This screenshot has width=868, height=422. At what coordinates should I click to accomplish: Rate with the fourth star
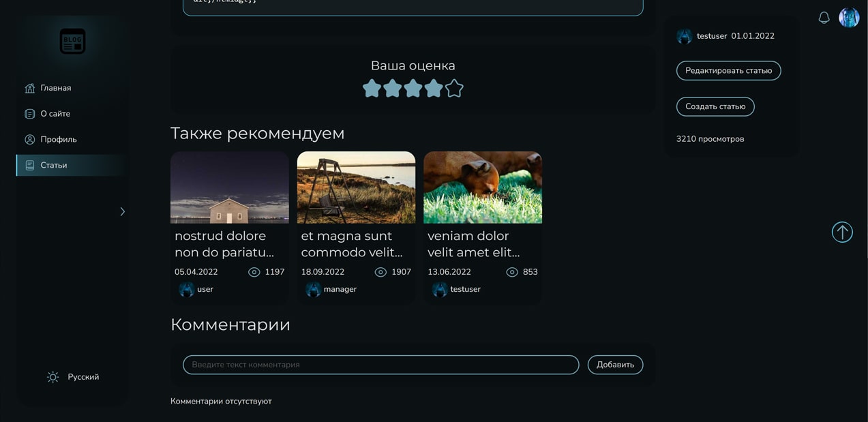click(434, 89)
